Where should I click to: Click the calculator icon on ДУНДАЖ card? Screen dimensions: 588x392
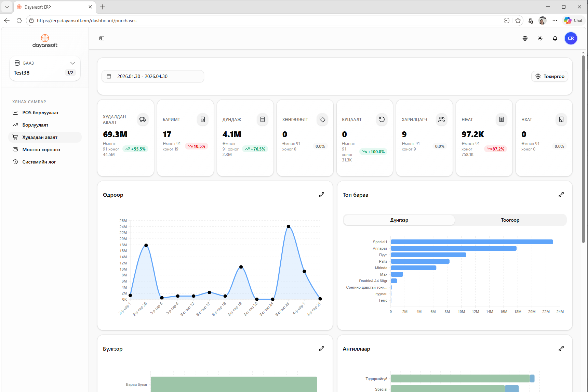(x=263, y=119)
